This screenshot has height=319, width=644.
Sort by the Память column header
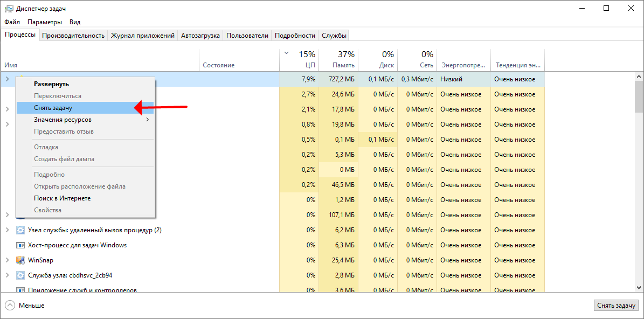(338, 60)
